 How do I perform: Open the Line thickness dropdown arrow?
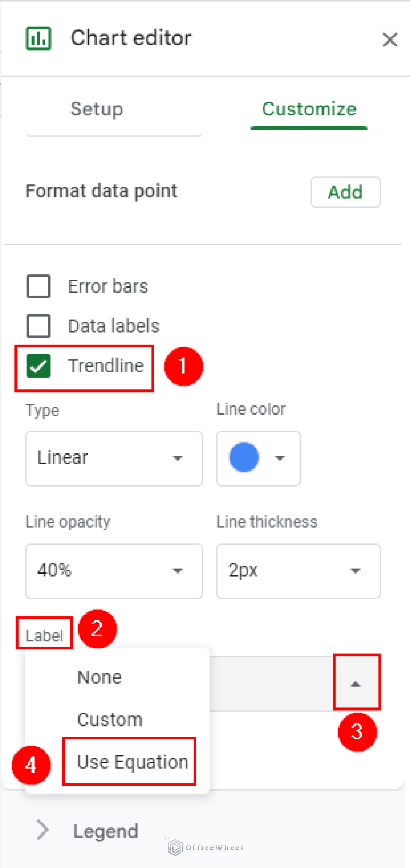coord(356,571)
